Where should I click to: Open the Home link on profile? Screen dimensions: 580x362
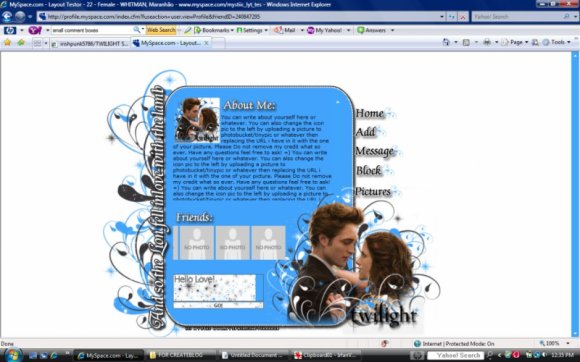pyautogui.click(x=370, y=113)
